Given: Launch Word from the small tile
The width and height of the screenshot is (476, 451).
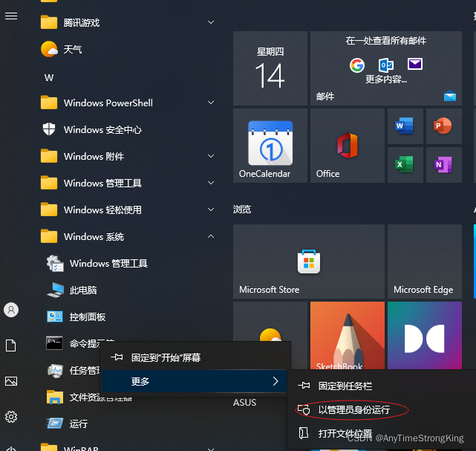Looking at the screenshot, I should 405,126.
